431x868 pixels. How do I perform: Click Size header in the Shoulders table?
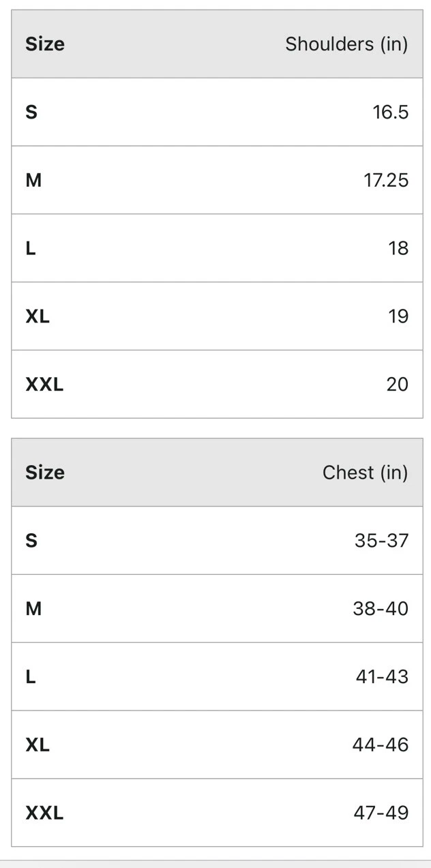point(45,44)
